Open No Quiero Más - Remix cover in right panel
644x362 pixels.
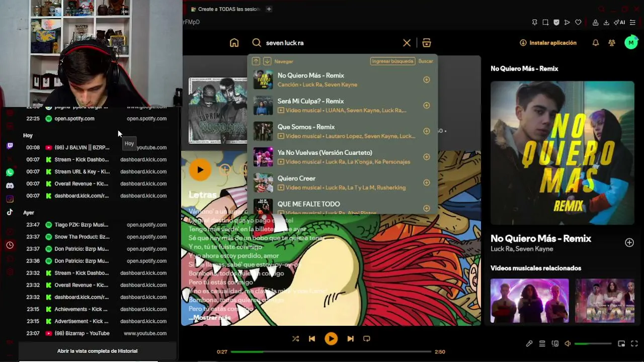click(562, 153)
